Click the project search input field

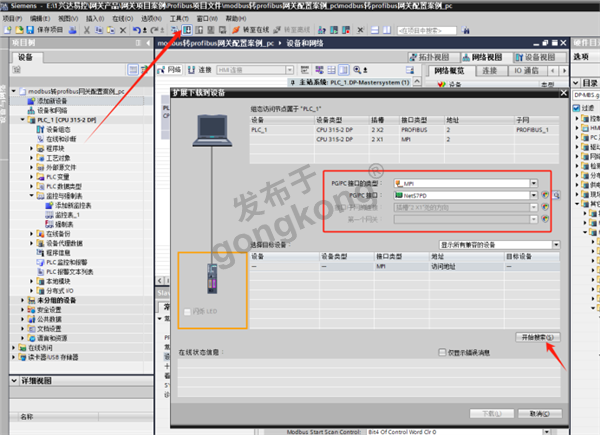[427, 30]
